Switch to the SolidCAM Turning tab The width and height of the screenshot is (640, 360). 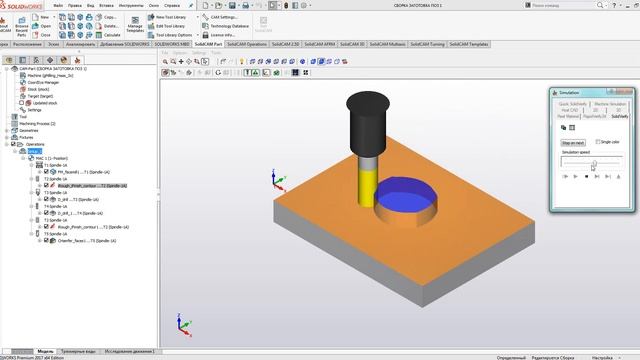pos(427,44)
